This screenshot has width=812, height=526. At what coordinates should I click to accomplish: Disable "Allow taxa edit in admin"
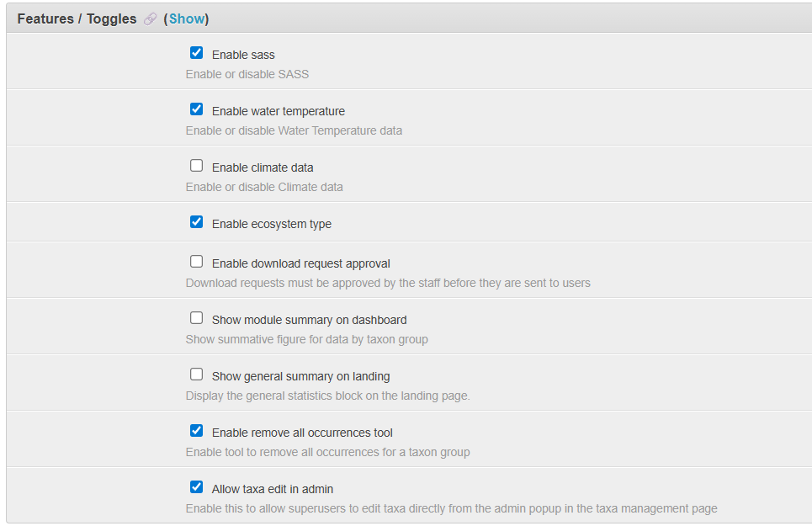196,486
